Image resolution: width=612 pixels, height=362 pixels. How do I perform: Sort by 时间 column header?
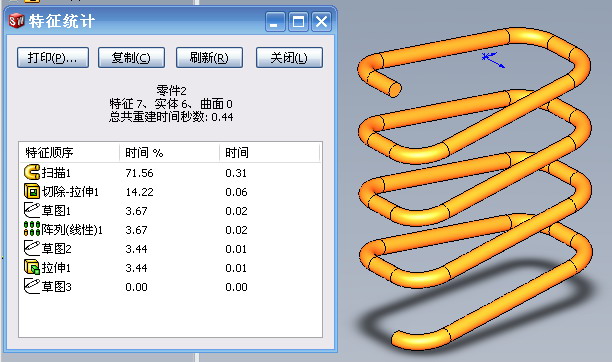click(269, 152)
